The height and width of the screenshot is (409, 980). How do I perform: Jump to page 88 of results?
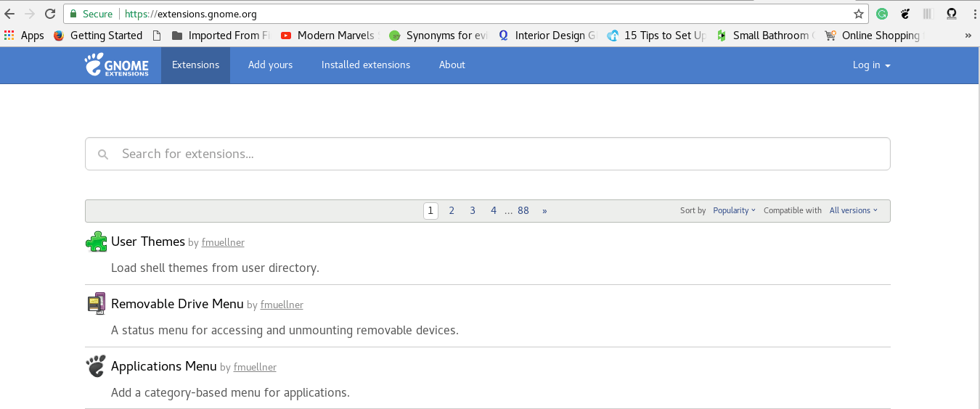[x=523, y=210]
